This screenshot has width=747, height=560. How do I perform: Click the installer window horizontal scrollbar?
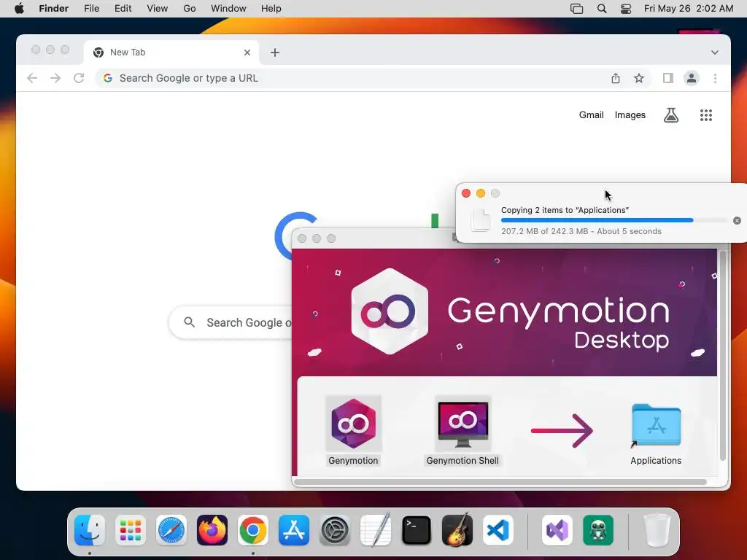[x=500, y=482]
